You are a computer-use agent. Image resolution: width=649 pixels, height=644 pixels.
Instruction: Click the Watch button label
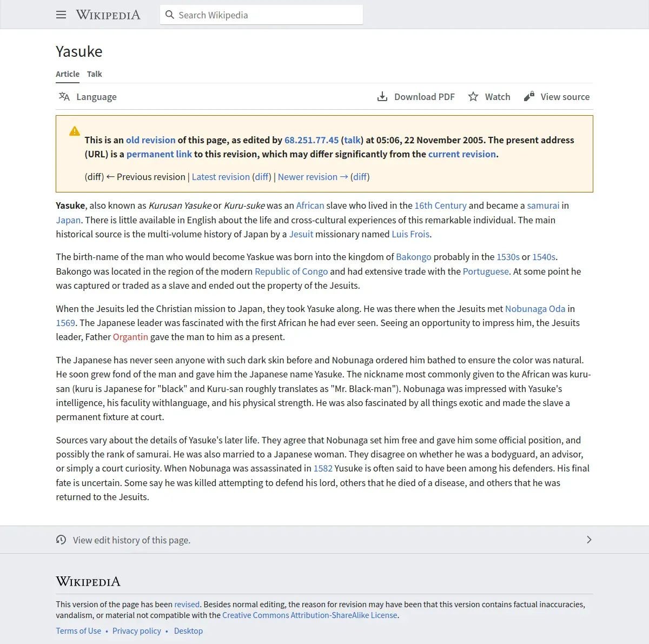click(x=498, y=97)
